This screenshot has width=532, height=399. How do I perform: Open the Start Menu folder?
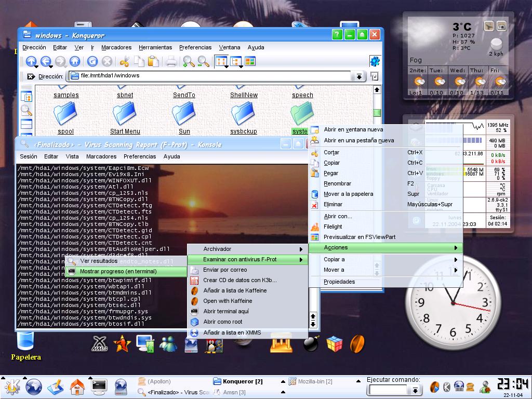coord(125,118)
